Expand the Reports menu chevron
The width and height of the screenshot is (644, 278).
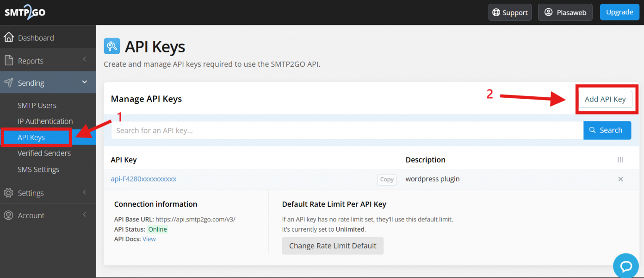[85, 59]
